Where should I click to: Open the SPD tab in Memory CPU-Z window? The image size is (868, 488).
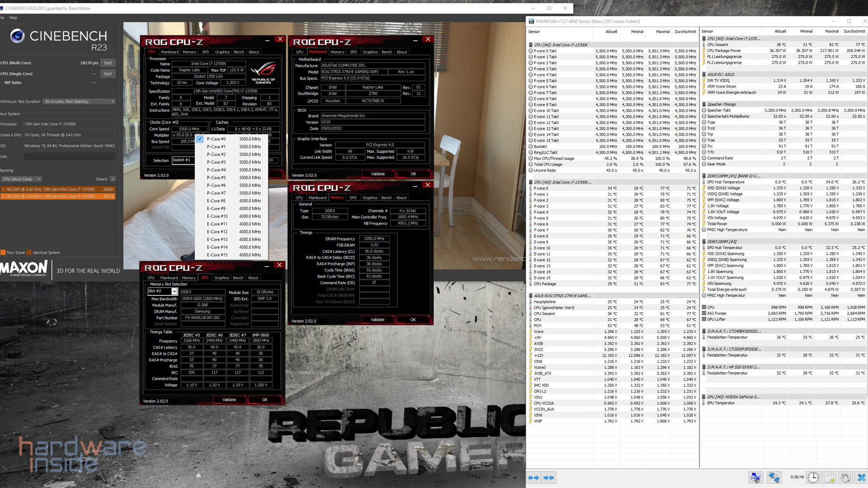click(353, 198)
